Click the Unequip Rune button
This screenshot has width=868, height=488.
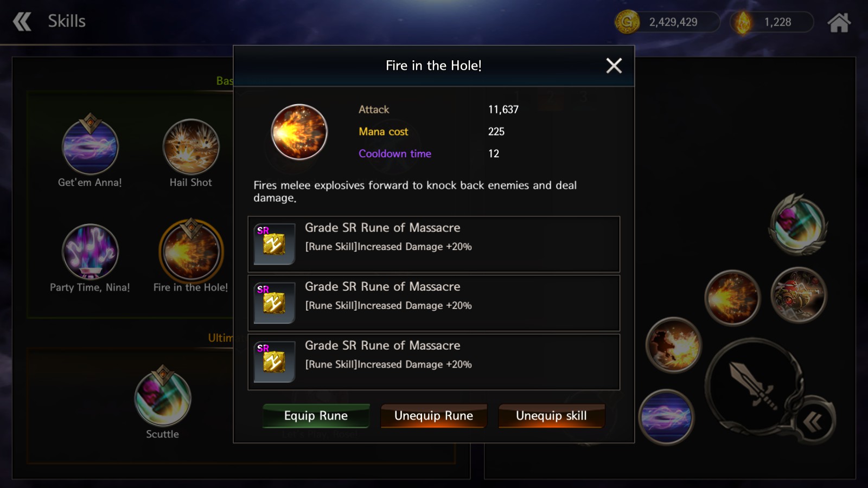[x=433, y=416]
